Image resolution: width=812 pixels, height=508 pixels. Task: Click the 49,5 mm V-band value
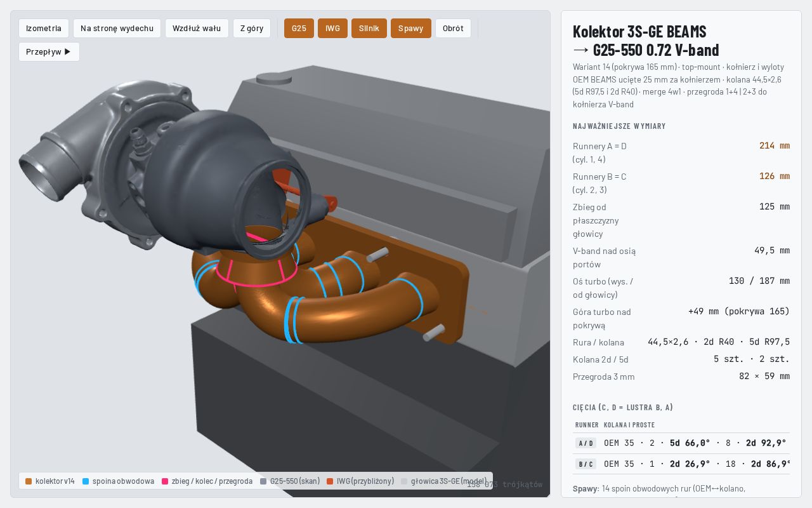point(772,250)
